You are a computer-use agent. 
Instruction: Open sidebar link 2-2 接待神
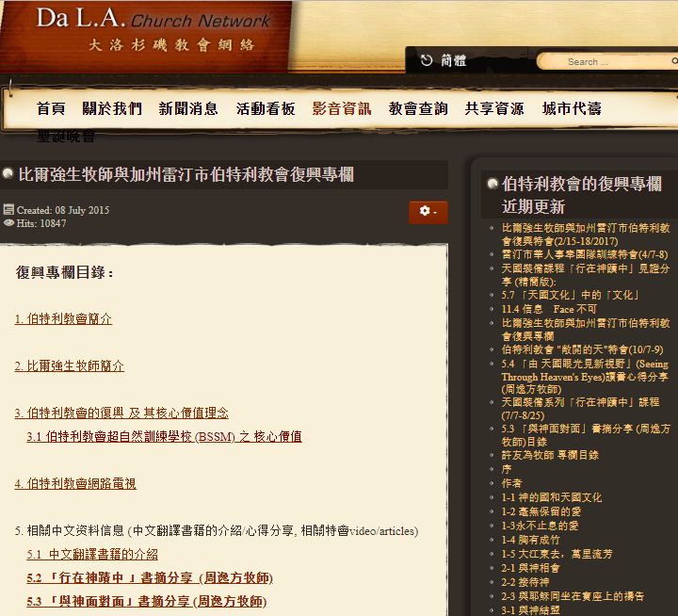(525, 583)
